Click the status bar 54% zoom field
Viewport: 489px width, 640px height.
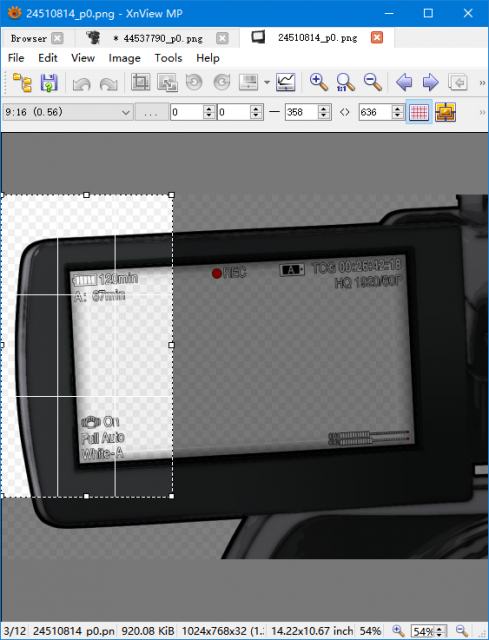coord(423,631)
